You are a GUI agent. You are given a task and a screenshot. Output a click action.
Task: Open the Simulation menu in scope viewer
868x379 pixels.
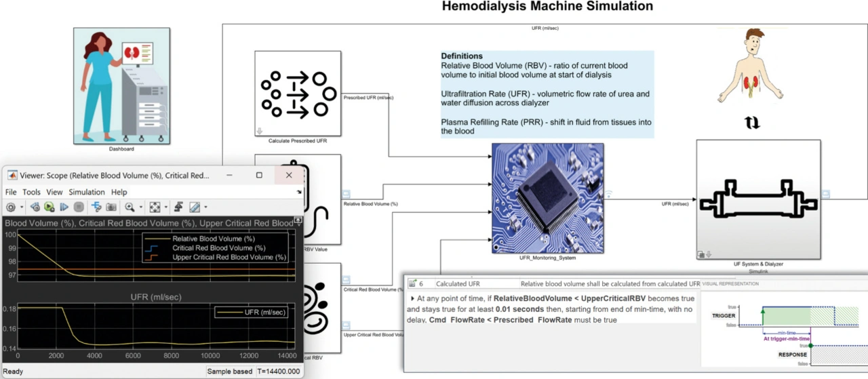[x=87, y=192]
